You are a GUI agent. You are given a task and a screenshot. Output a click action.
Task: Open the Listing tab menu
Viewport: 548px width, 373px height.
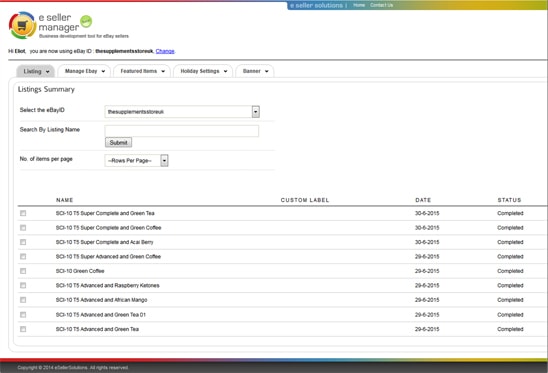click(x=36, y=71)
